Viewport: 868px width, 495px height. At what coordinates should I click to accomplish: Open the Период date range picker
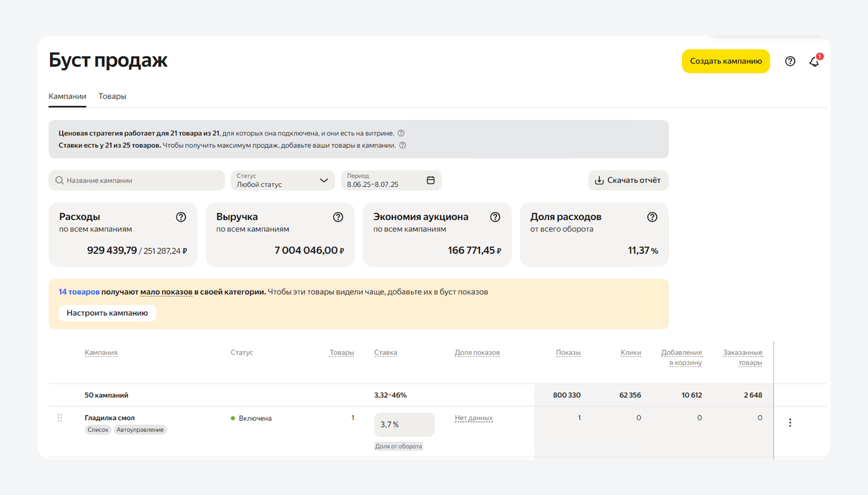pos(391,180)
